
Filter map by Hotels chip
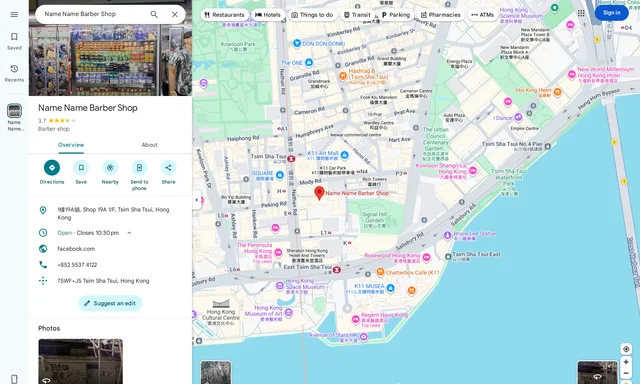coord(268,15)
